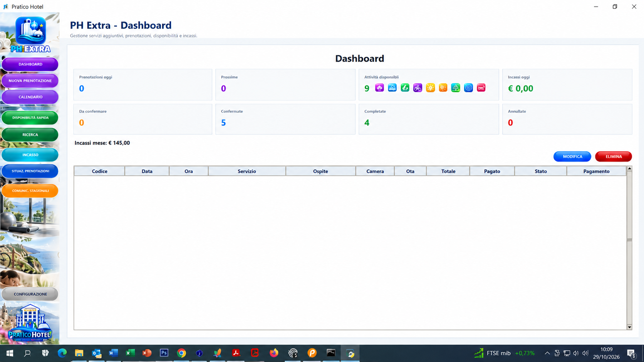
Task: Click the orange rose activity icon
Action: (443, 88)
